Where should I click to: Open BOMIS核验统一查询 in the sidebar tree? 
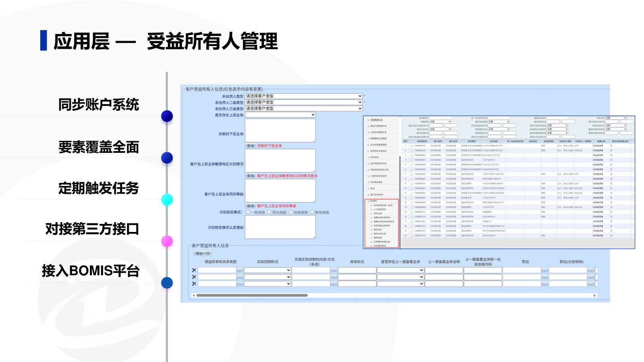[x=383, y=205]
